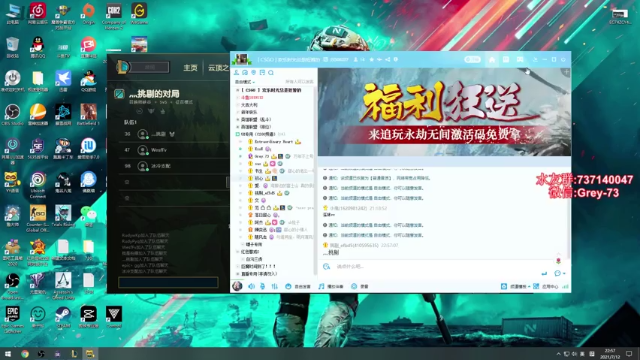Open the WeGame desktop shortcut

pos(139,13)
